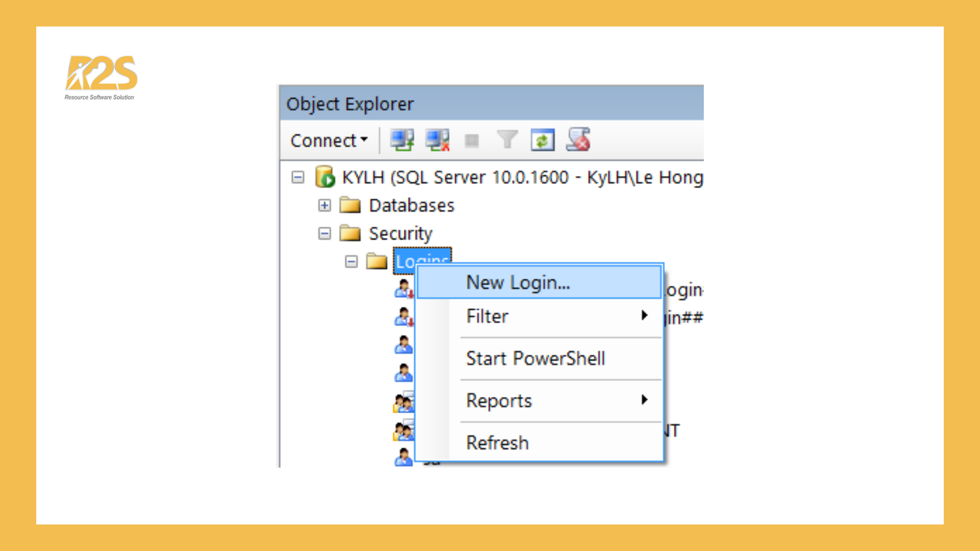Select New Login from the context menu
The height and width of the screenshot is (551, 980).
click(517, 282)
